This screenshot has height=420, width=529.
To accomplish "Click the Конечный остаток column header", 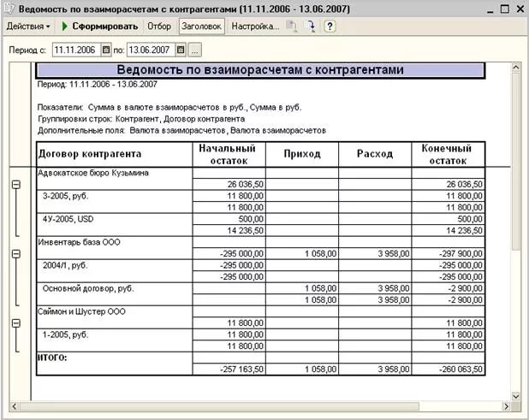I will click(x=448, y=154).
